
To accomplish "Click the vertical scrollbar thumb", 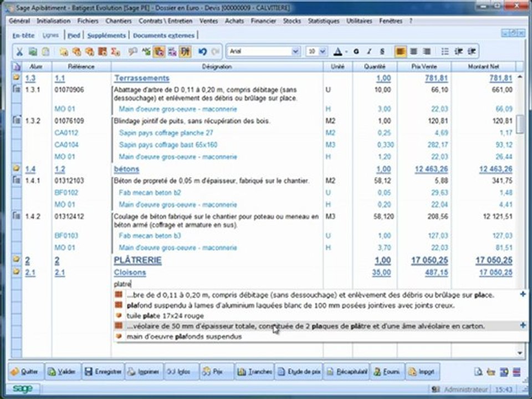I will 519,124.
